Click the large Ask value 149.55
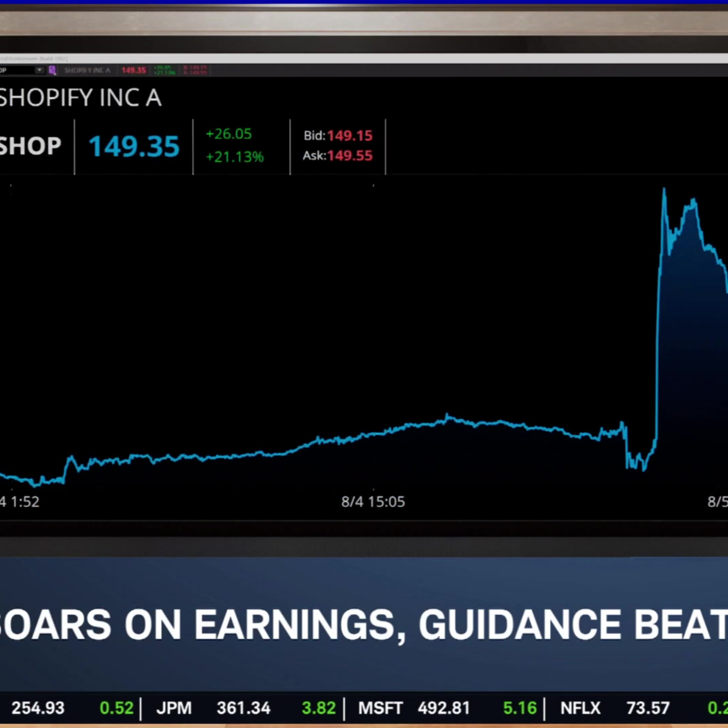Screen dimensions: 728x728 (350, 156)
